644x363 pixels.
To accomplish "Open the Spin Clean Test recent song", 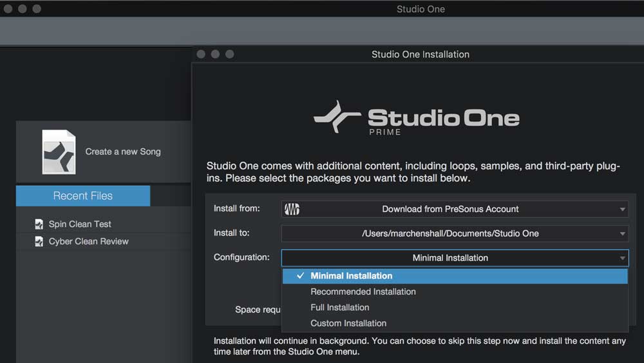I will (x=80, y=224).
